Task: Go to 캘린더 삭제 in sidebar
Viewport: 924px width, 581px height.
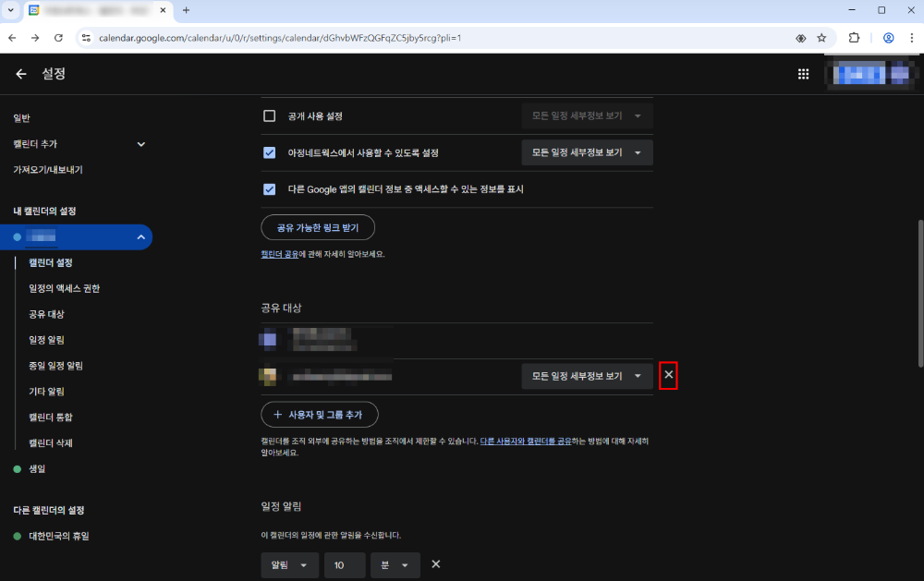Action: pos(50,443)
